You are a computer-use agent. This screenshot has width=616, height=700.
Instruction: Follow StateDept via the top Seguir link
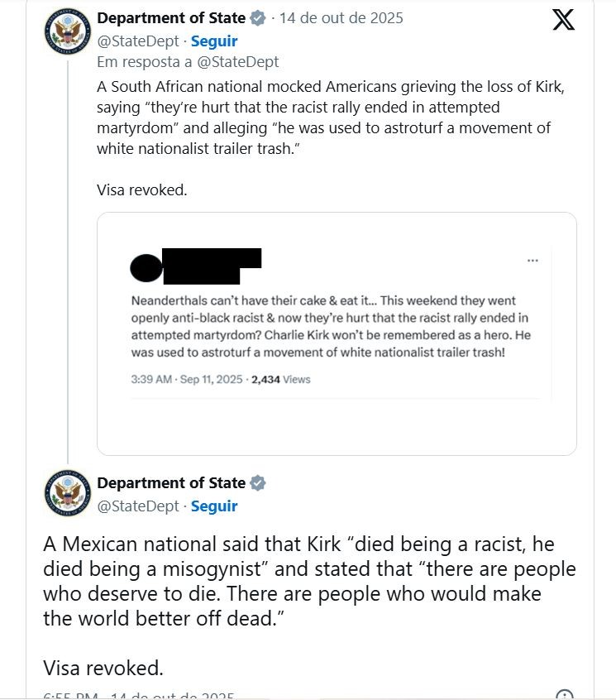[214, 41]
